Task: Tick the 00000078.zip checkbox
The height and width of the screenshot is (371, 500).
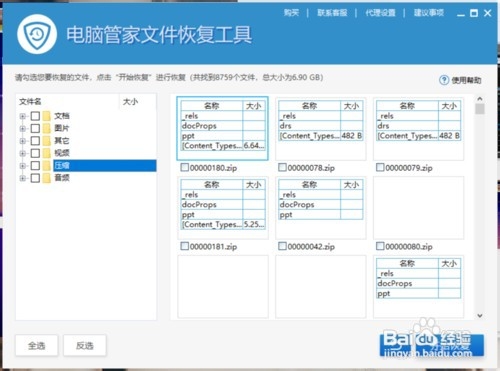Action: [x=282, y=167]
